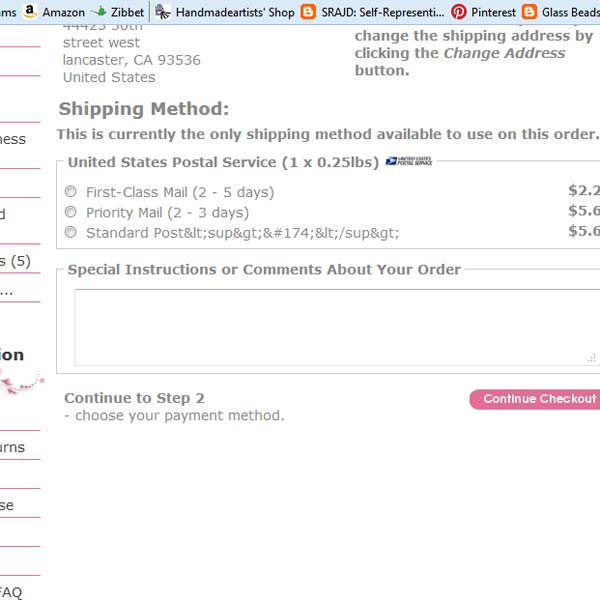The width and height of the screenshot is (600, 600).
Task: Click the Handmadeartists' Shop bookmark label
Action: click(x=235, y=13)
